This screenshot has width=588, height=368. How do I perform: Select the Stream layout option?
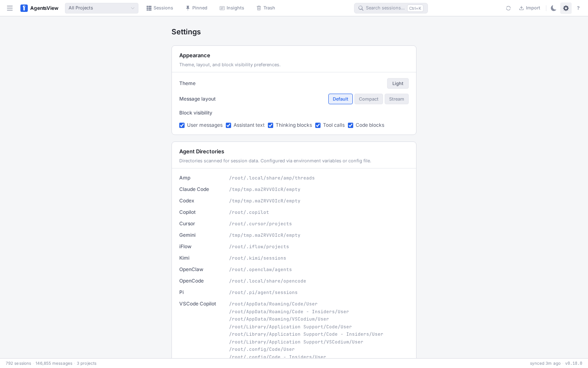point(396,99)
